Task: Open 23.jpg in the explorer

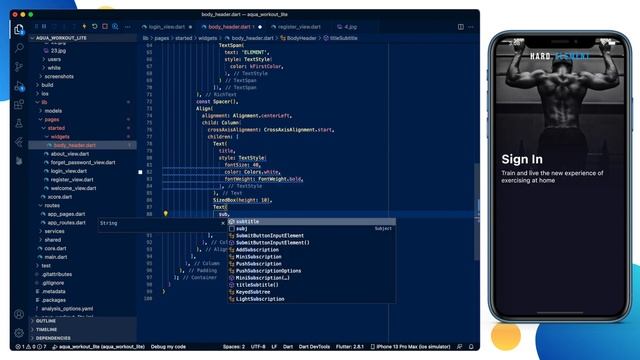Action: pos(58,51)
